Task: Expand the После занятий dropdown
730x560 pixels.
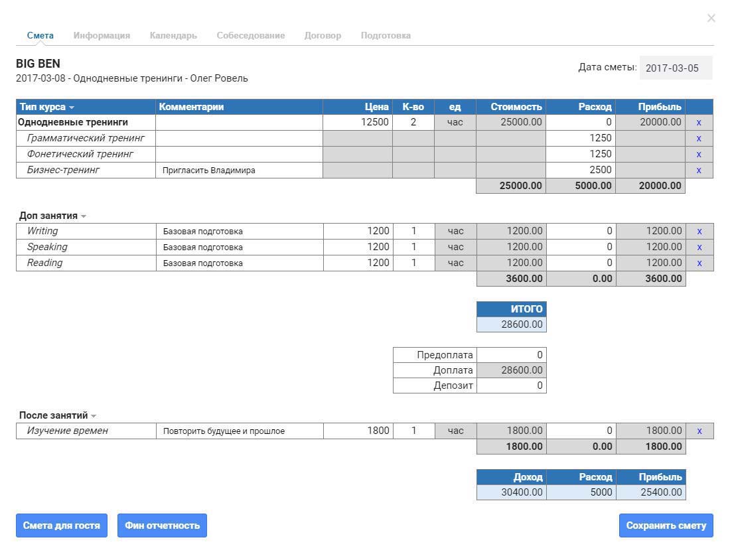Action: point(94,416)
